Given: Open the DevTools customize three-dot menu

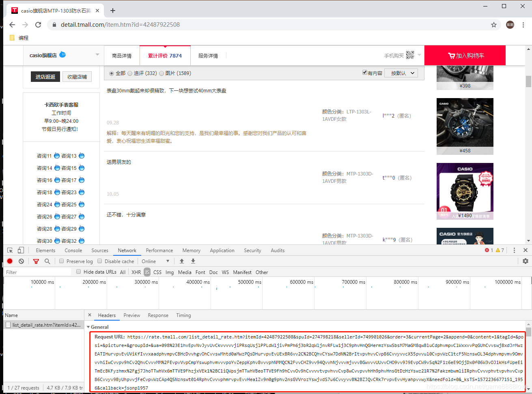Looking at the screenshot, I should tap(514, 251).
